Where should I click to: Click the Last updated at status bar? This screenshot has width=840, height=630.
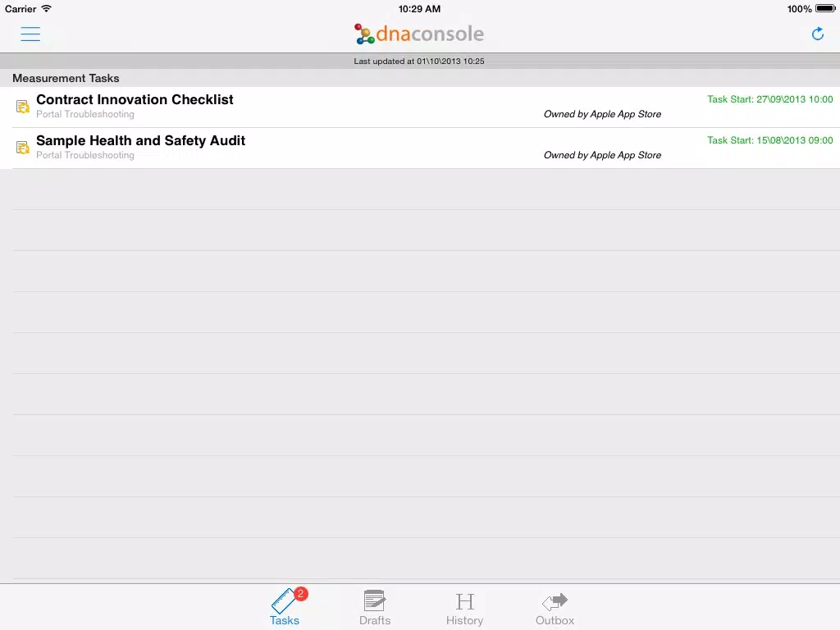(419, 61)
